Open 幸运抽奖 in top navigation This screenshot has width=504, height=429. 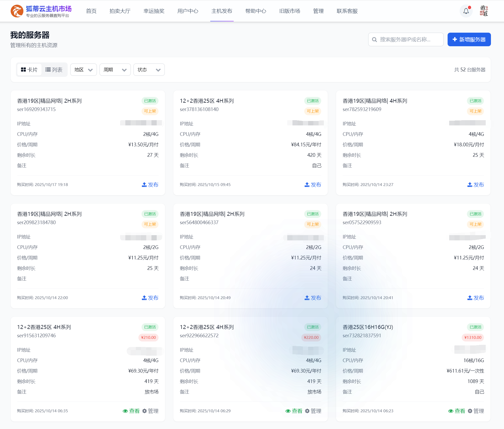(154, 11)
